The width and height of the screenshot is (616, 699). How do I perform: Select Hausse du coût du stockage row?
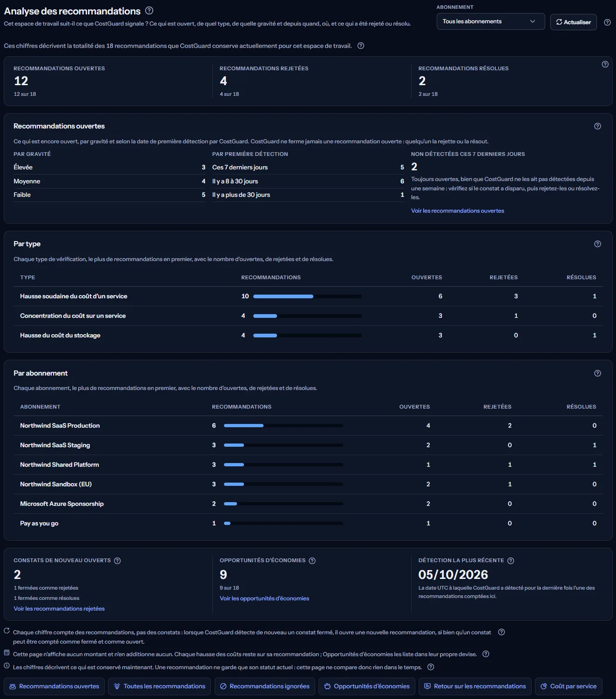308,336
